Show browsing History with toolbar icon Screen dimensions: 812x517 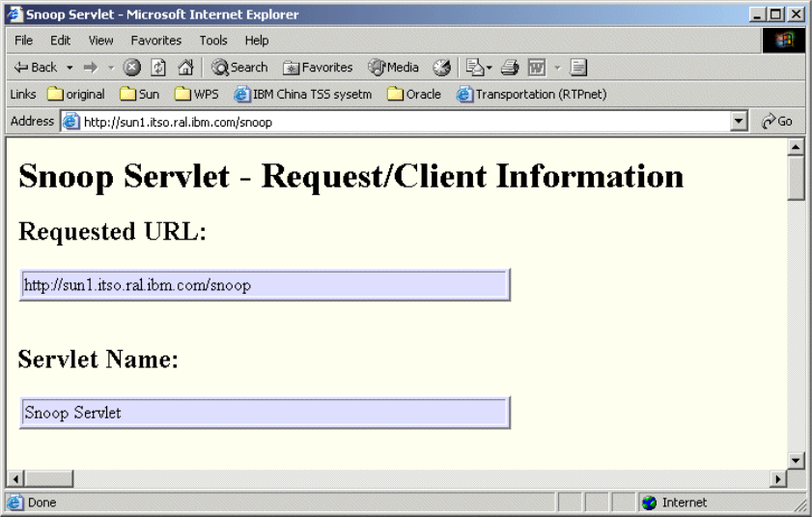click(442, 68)
